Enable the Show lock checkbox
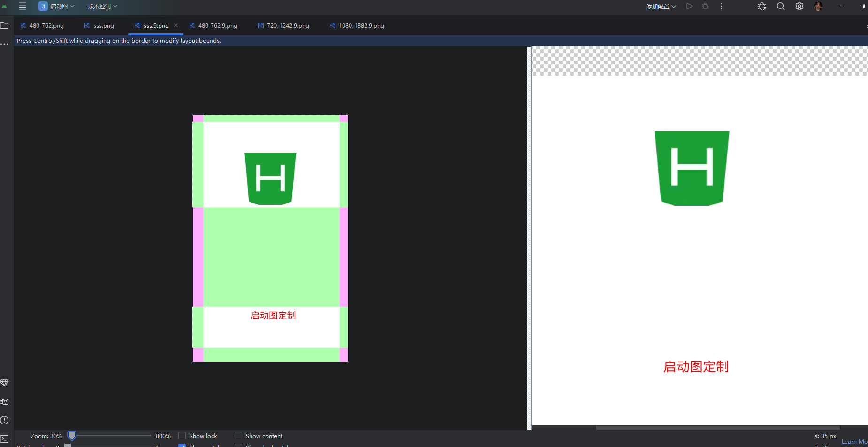The image size is (868, 447). pos(182,436)
